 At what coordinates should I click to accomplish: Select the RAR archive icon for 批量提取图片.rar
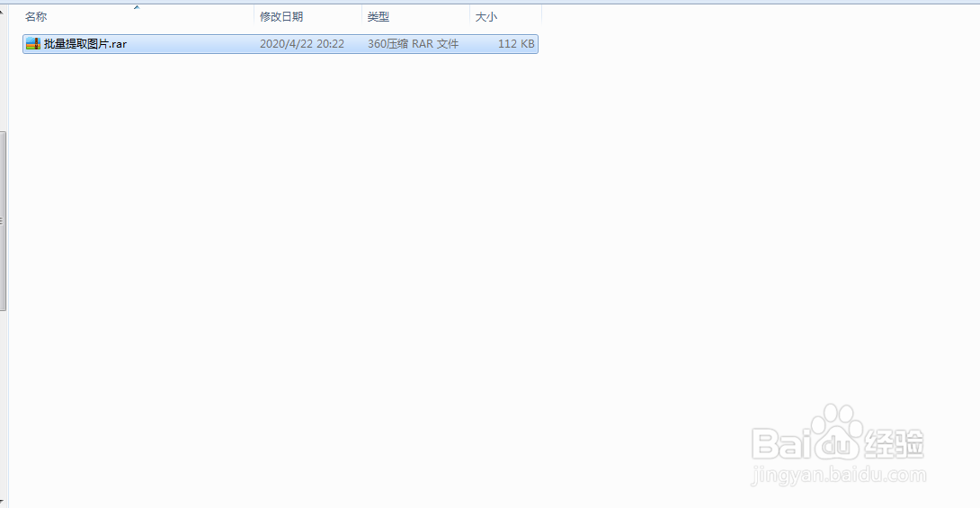[x=33, y=44]
